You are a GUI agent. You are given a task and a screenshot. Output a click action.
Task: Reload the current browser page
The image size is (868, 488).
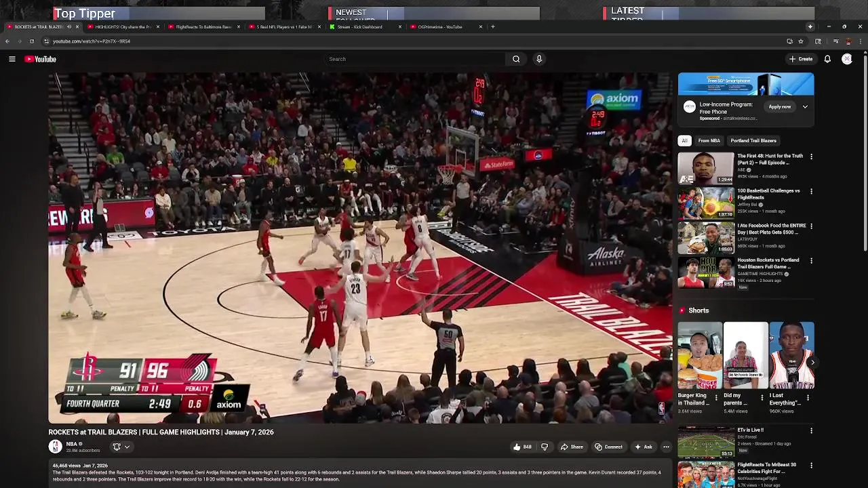click(x=31, y=41)
